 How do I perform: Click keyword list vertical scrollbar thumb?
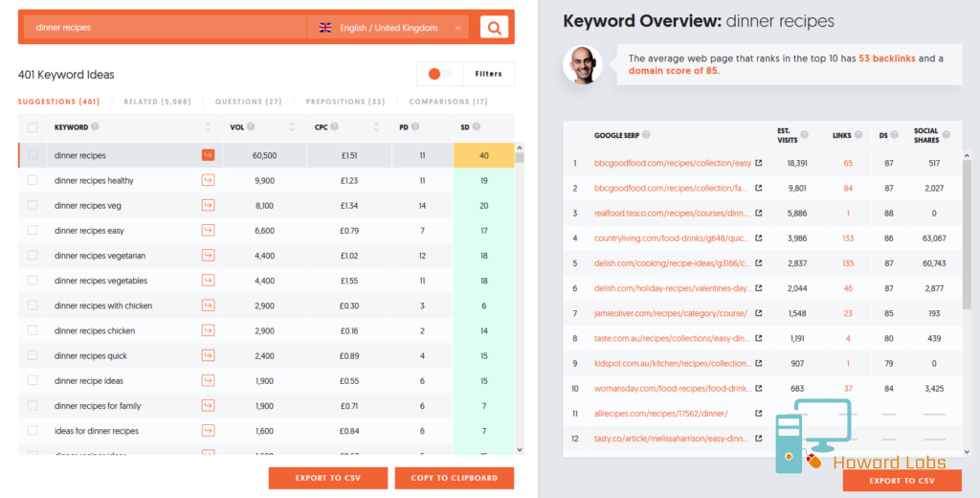[520, 157]
